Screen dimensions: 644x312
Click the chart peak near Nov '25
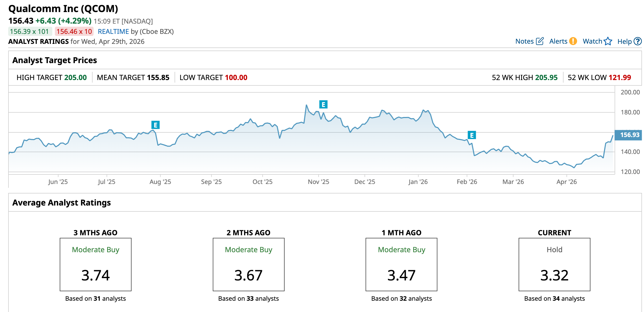306,105
